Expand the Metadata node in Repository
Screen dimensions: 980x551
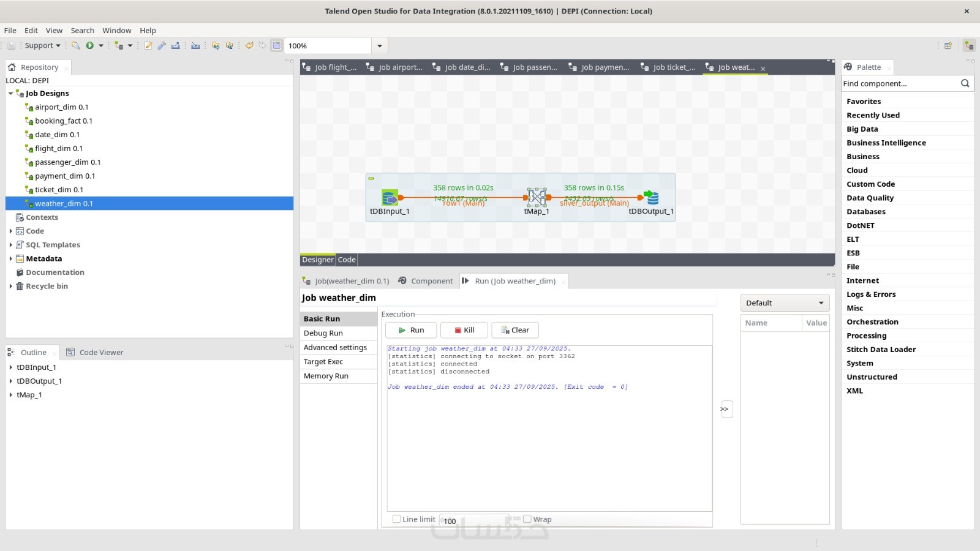point(11,259)
